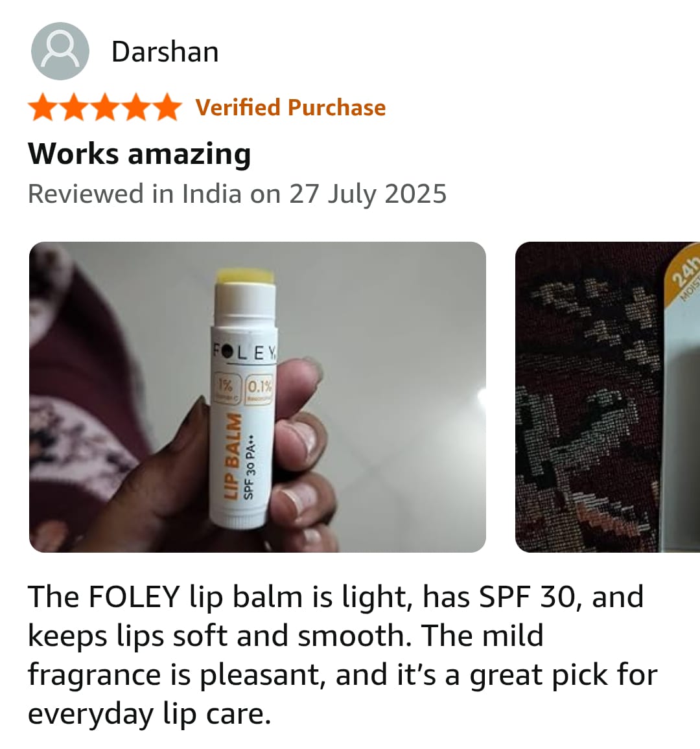This screenshot has height=749, width=700.
Task: Open the Verified Purchase label
Action: [x=290, y=108]
